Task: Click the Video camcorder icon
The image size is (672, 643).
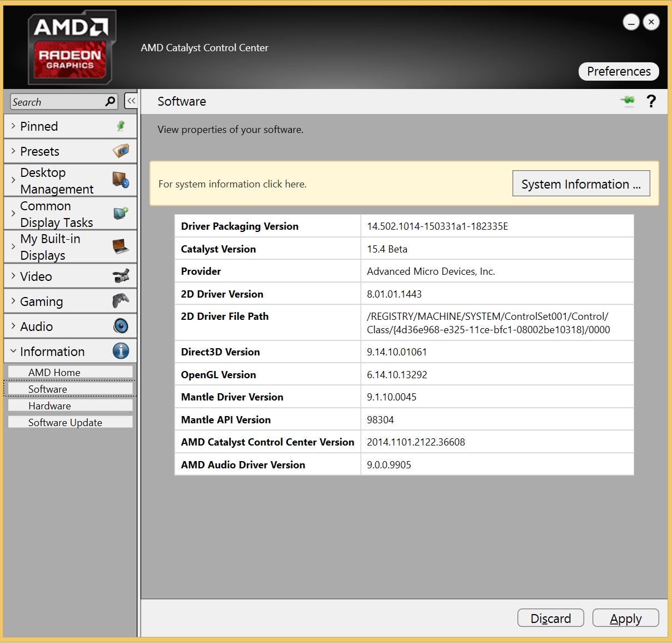Action: (121, 276)
